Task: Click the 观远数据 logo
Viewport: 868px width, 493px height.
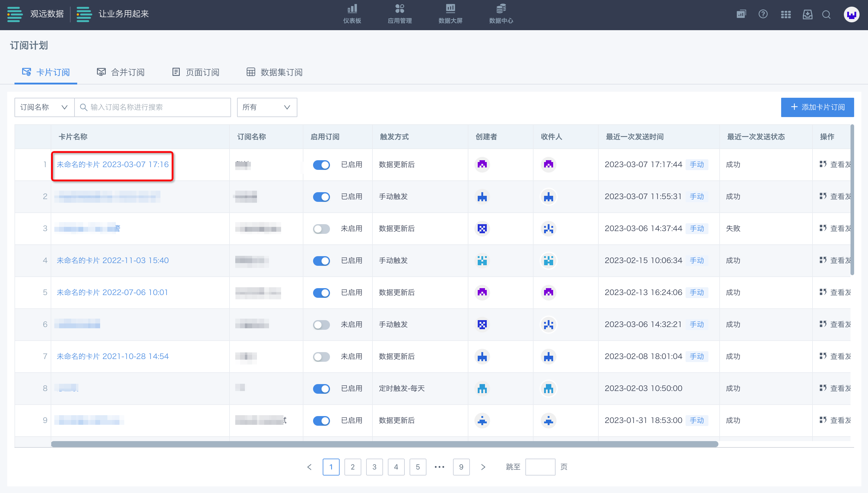Action: click(x=35, y=14)
